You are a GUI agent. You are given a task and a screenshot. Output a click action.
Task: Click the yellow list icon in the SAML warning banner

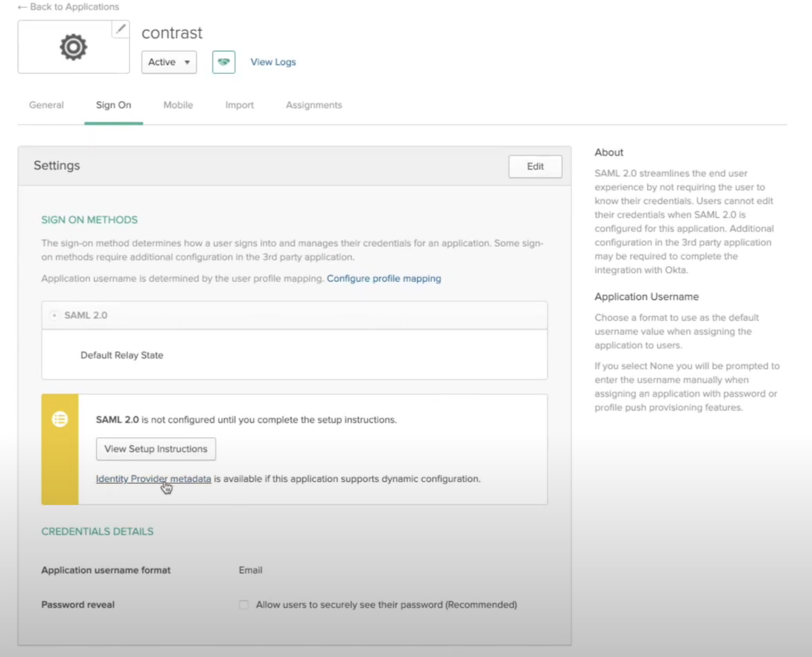(60, 419)
